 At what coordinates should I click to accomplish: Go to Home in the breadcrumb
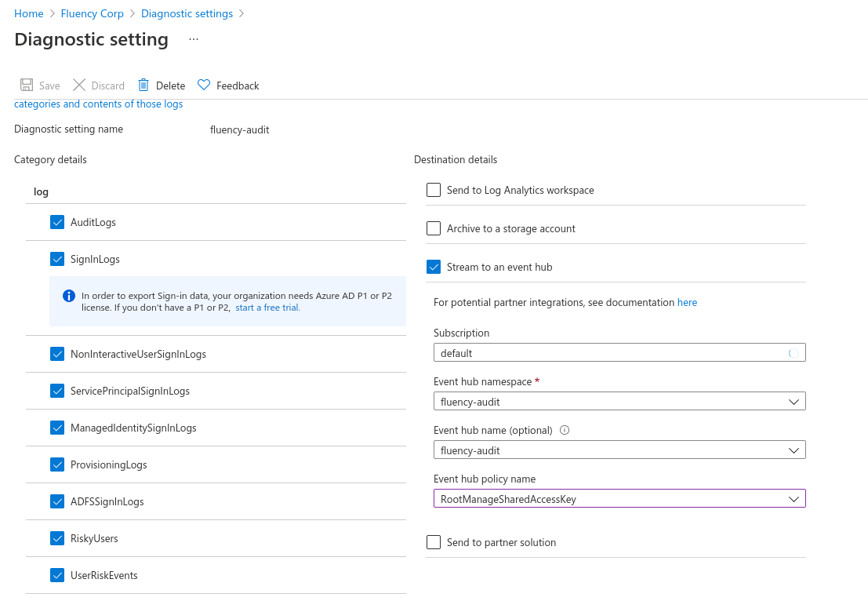coord(29,13)
